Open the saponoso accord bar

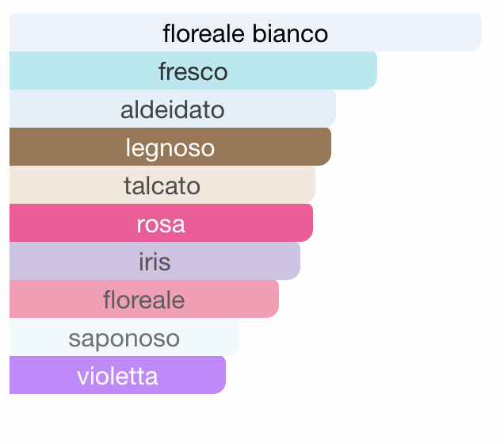coord(124,337)
